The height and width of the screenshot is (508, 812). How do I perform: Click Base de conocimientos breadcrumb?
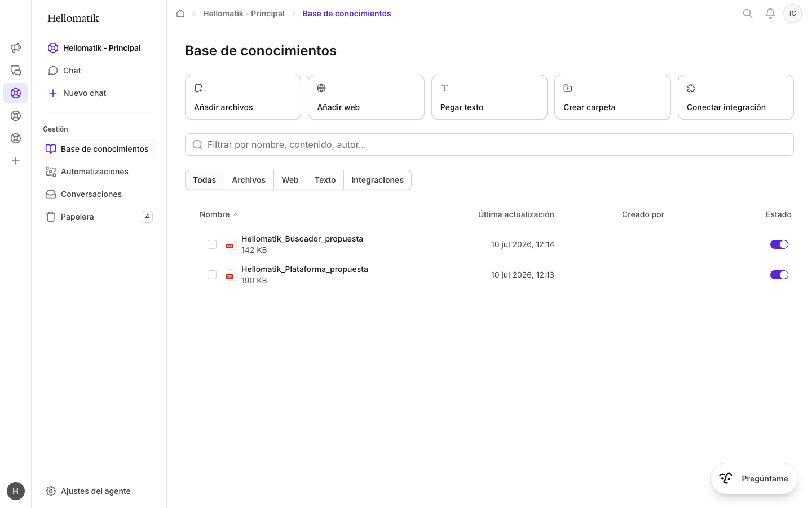(347, 14)
